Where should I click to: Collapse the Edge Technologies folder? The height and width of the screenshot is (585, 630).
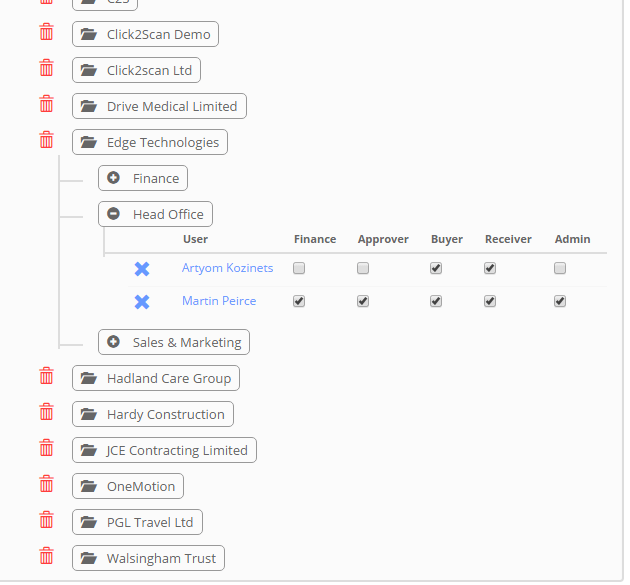[x=150, y=142]
